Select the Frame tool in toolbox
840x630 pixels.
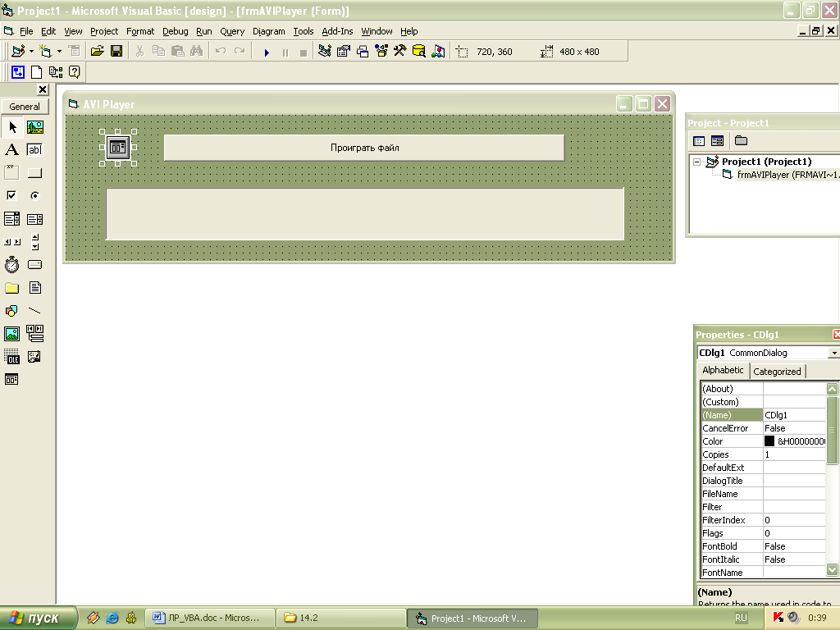coord(12,173)
